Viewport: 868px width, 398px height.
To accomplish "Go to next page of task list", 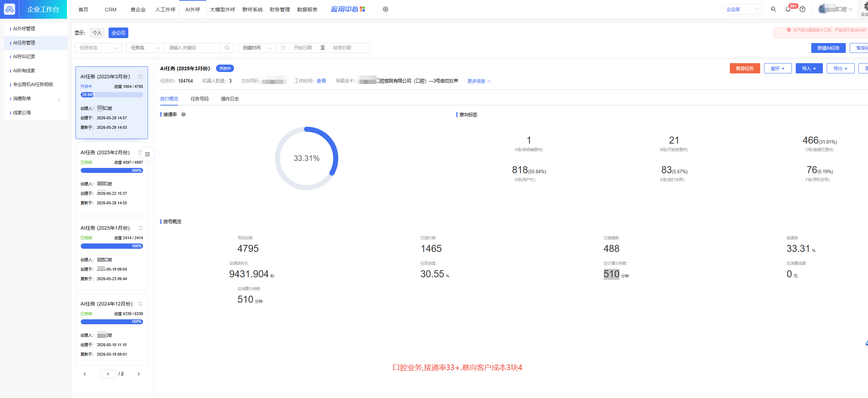I will click(138, 374).
